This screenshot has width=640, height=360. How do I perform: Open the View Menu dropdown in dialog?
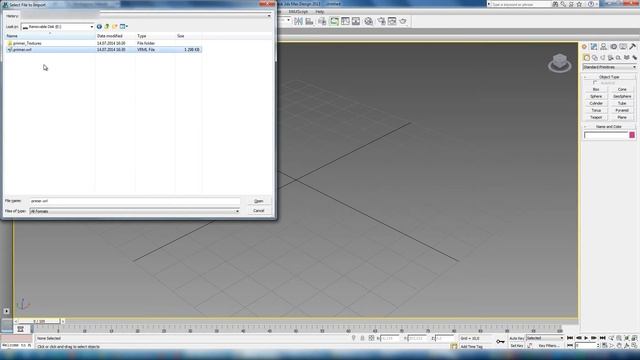[x=124, y=27]
